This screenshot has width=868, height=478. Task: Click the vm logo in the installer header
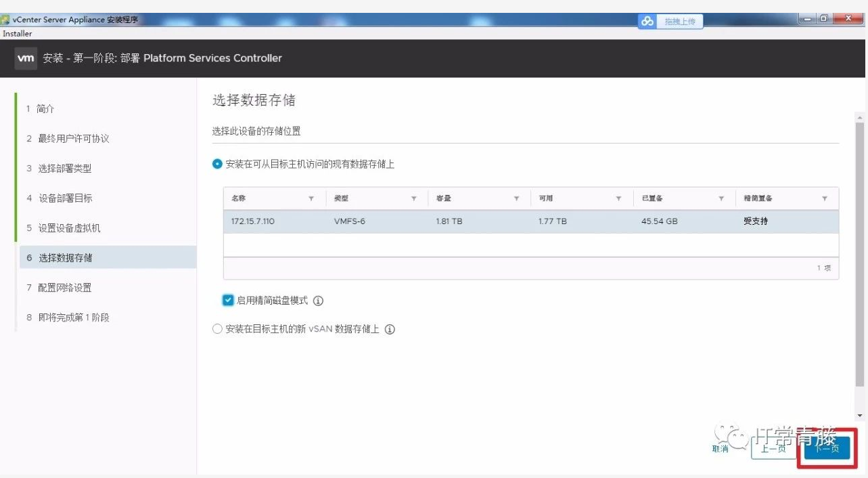pos(26,58)
